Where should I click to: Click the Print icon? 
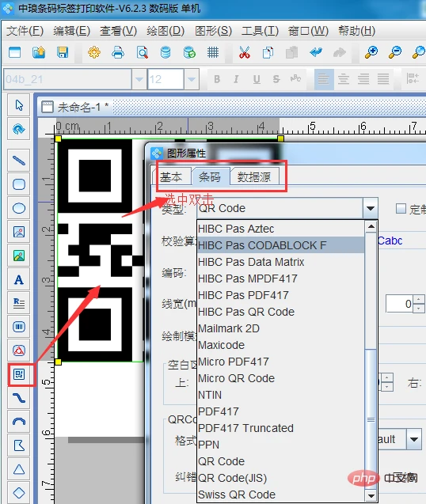(x=118, y=52)
